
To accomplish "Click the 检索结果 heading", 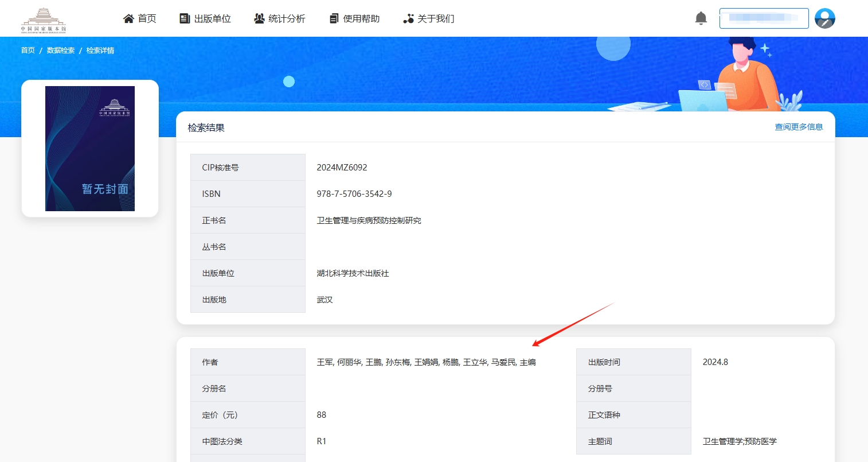I will tap(206, 127).
